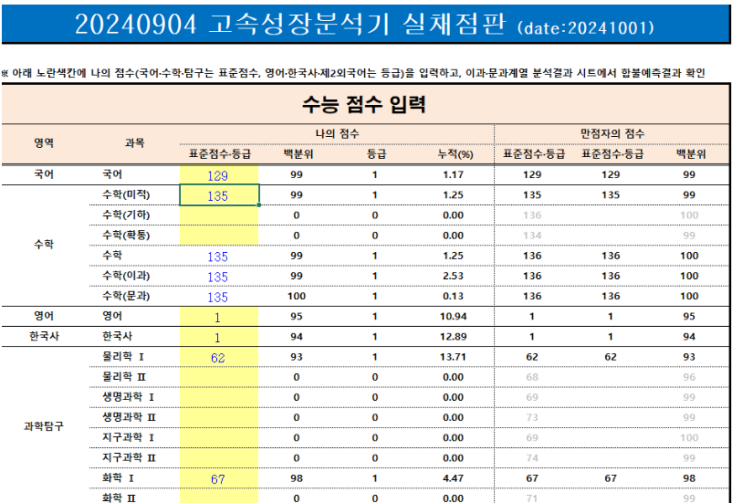
Task: Click the 한국사 percentile value 94 under 나의 점수
Action: [x=297, y=337]
